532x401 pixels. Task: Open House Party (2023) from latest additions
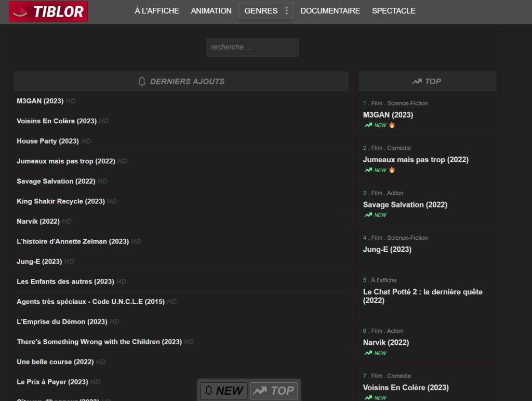(x=48, y=141)
